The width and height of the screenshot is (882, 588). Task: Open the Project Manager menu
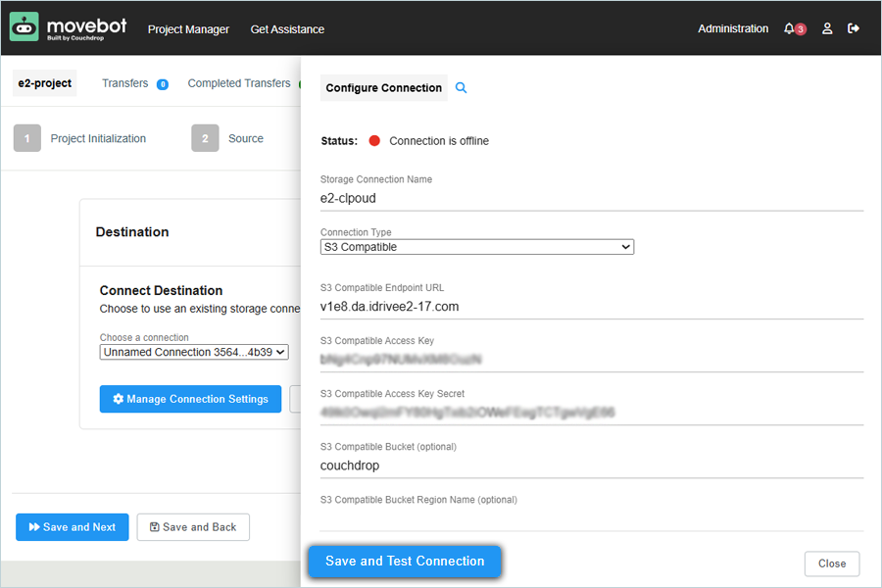(x=188, y=29)
